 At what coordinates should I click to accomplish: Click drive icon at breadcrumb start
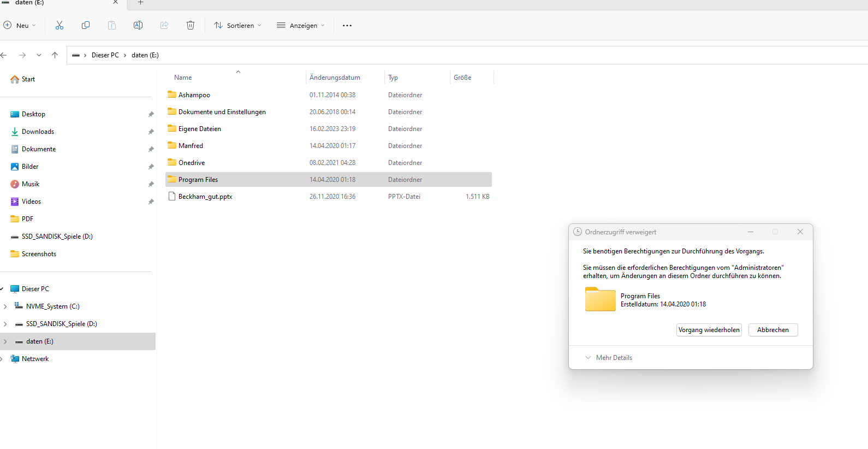(76, 55)
